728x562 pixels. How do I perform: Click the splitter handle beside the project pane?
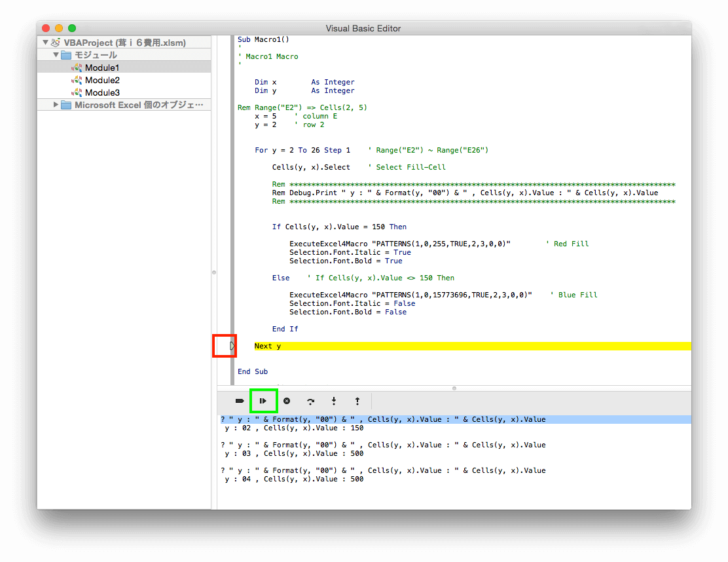coord(214,272)
